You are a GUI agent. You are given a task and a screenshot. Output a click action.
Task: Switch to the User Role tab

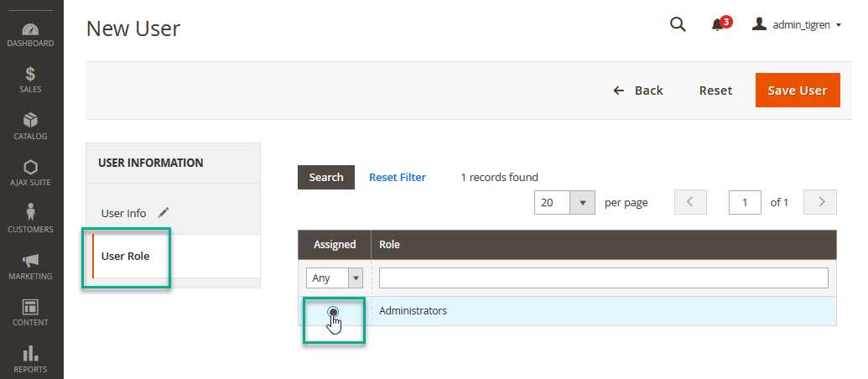[126, 256]
